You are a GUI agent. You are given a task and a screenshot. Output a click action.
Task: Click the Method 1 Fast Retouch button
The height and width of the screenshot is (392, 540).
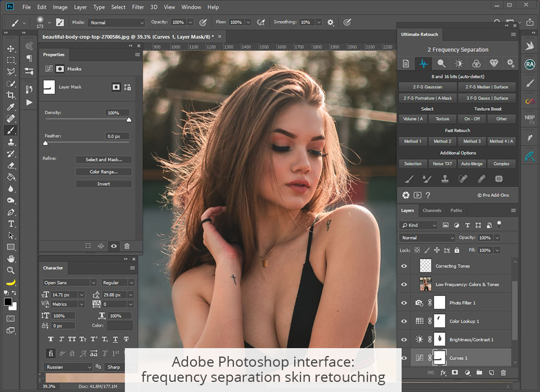412,141
